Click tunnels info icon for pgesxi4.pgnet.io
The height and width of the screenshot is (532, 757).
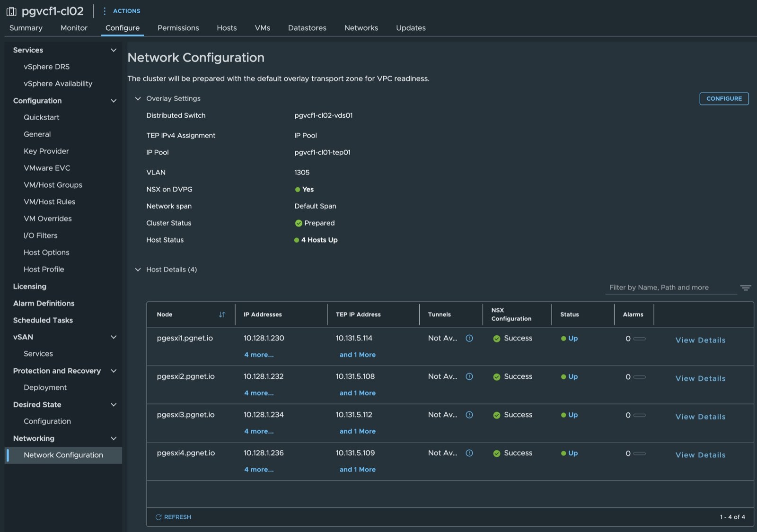(x=469, y=453)
